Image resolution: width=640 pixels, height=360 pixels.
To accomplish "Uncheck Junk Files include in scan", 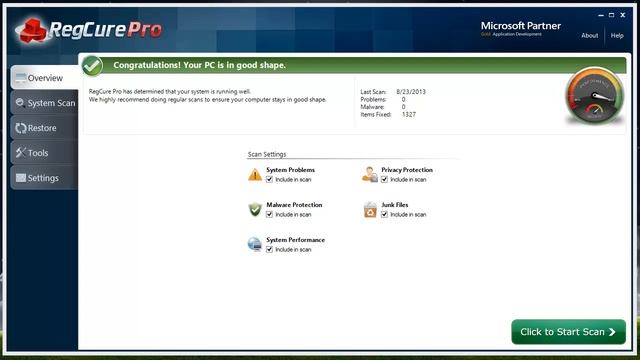I will (x=384, y=214).
